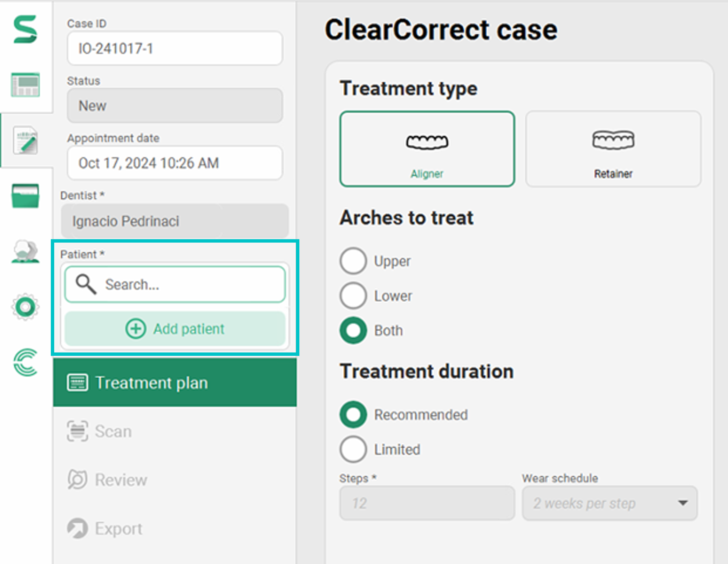Click the Status field showing New
This screenshot has height=564, width=728.
tap(175, 105)
